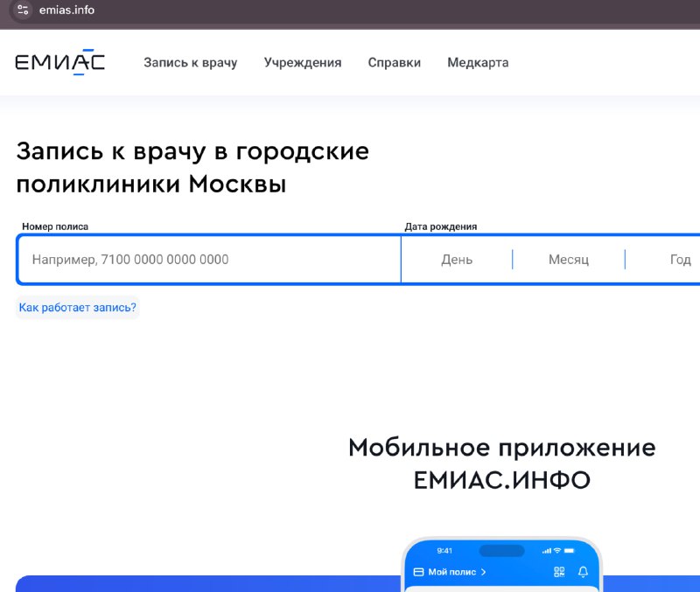Click the Мобильное приложение ЕМИАС.ИНФО heading
The image size is (700, 592).
point(501,463)
